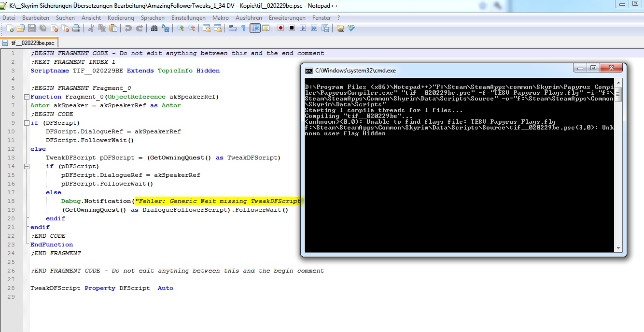Viewport: 644px width, 332px height.
Task: Click the Zoom in magnifier icon
Action: tap(181, 28)
